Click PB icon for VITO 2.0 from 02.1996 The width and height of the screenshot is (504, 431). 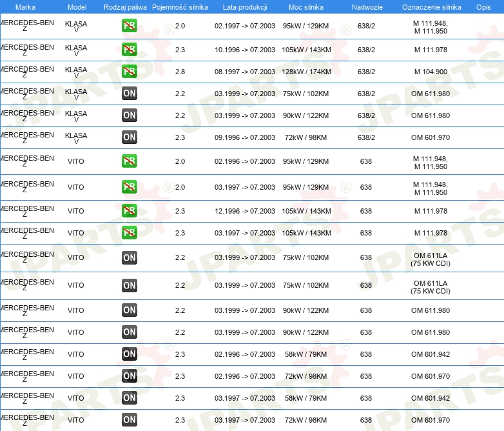130,161
